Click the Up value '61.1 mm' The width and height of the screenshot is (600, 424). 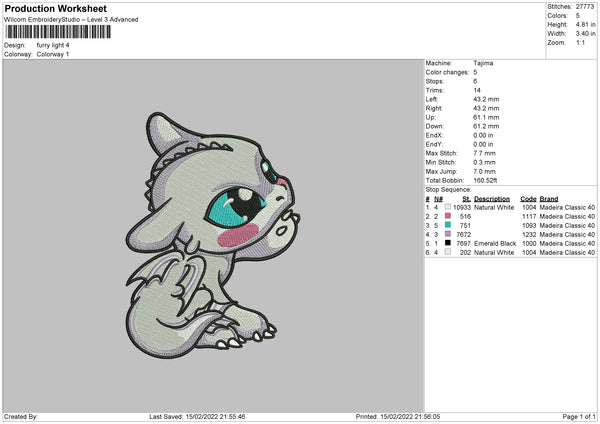tap(486, 117)
